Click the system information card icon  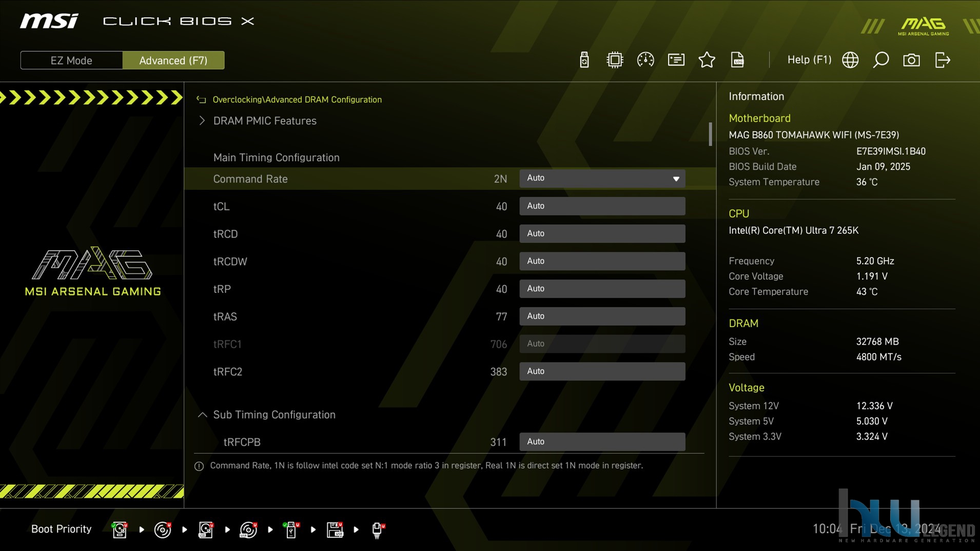[x=676, y=60]
